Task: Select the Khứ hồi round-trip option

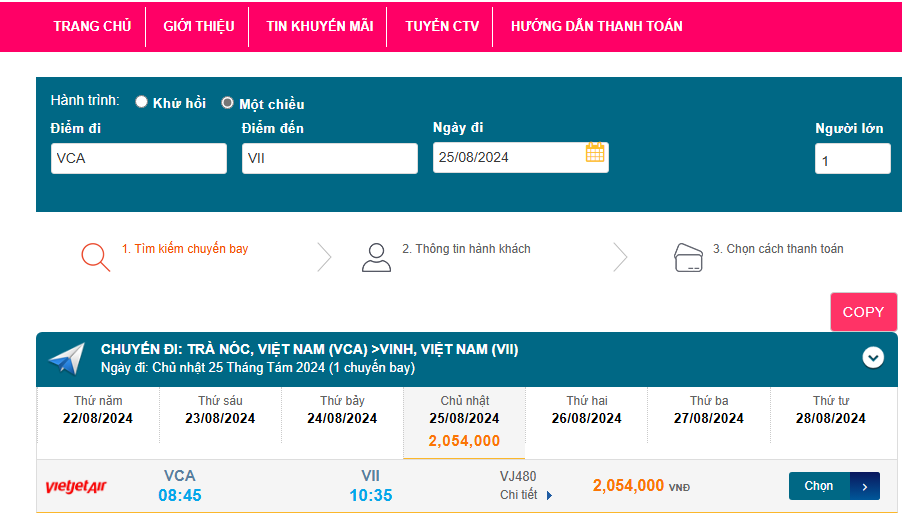Action: coord(142,102)
